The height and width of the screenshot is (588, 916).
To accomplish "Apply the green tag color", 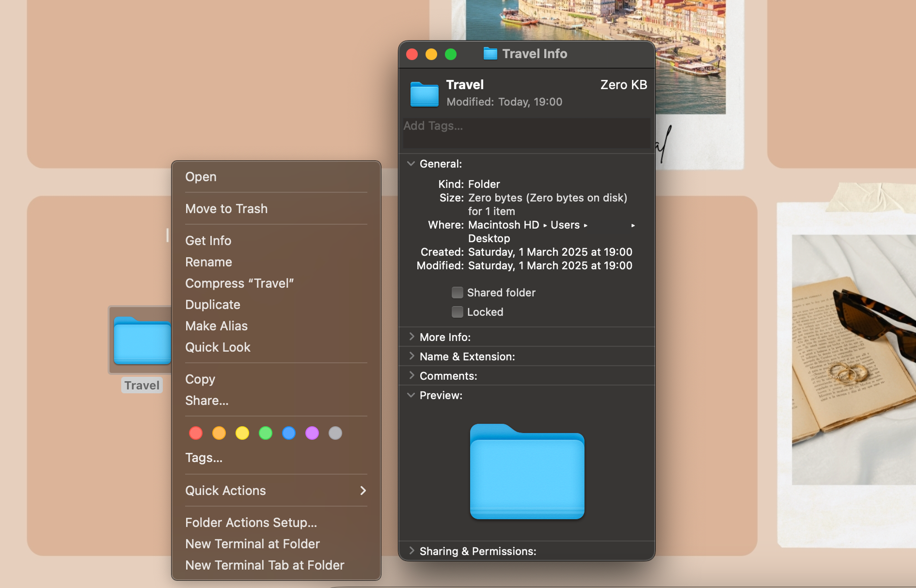I will [x=266, y=433].
